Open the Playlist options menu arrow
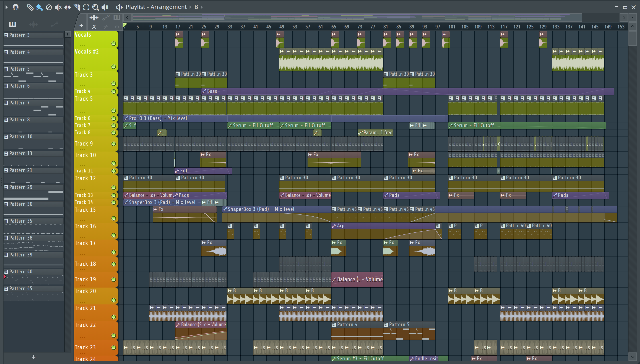Image resolution: width=640 pixels, height=364 pixels. pos(6,7)
